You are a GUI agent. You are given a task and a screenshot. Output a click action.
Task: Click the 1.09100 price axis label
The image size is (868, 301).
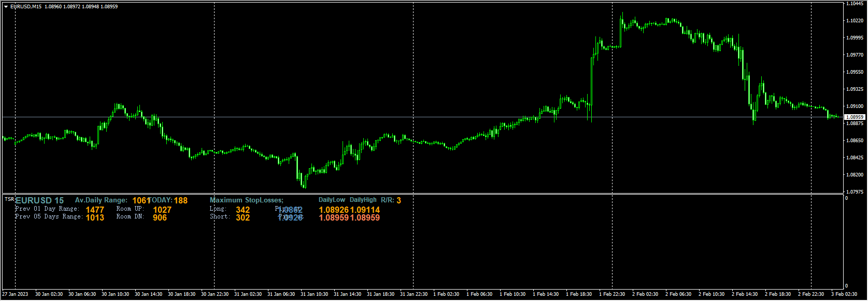click(x=855, y=106)
